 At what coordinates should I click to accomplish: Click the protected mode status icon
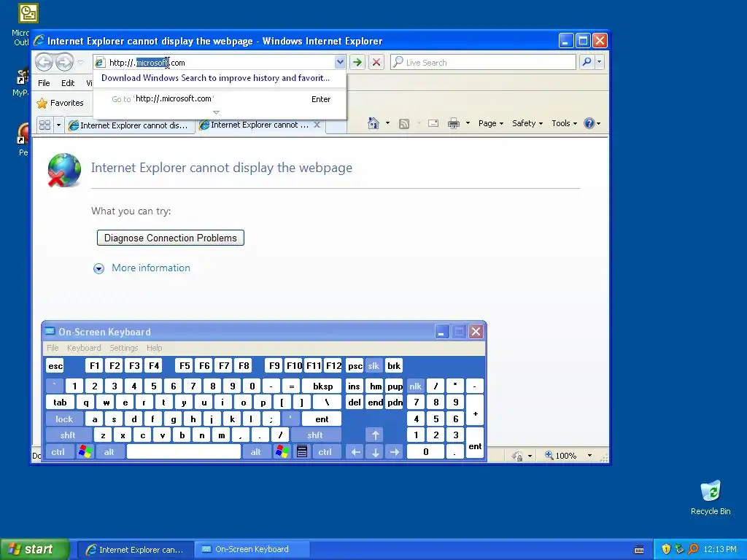[517, 456]
